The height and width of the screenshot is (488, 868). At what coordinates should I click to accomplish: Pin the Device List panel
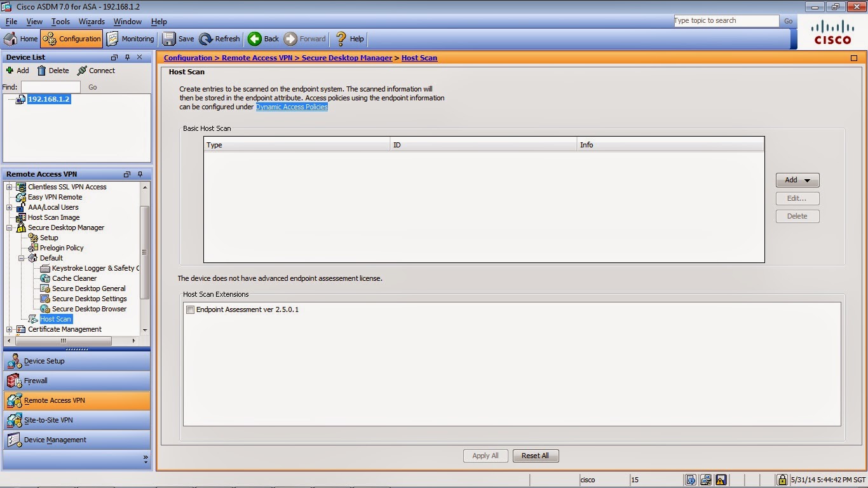(x=127, y=57)
